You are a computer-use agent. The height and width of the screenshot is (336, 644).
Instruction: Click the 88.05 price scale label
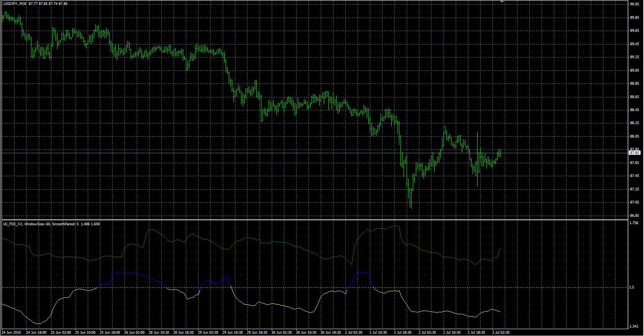(635, 136)
